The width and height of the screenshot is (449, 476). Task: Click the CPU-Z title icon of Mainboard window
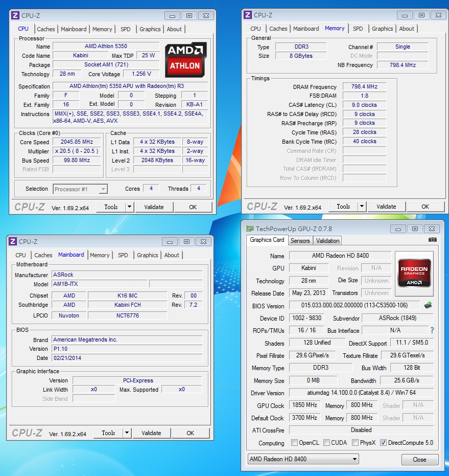point(12,241)
